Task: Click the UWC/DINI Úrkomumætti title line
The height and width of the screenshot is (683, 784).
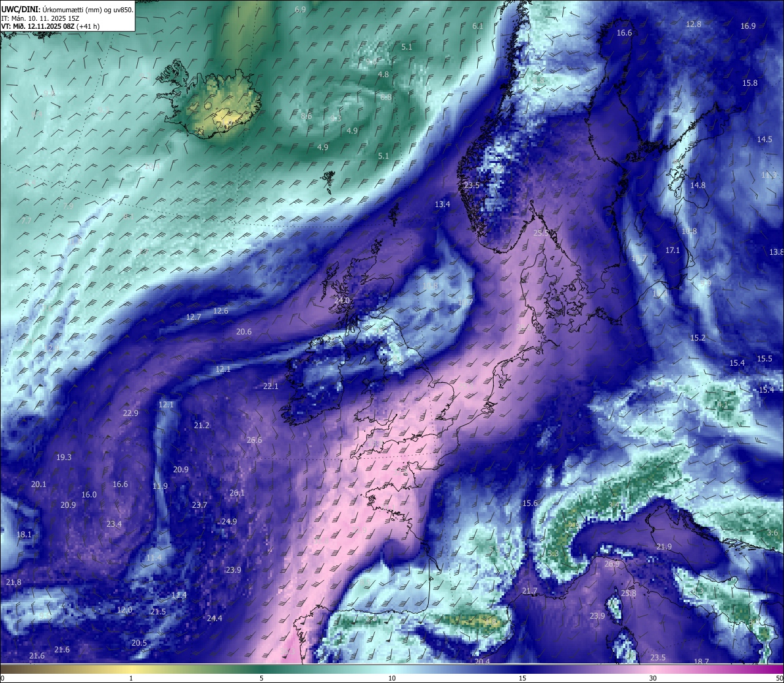Action: (67, 10)
